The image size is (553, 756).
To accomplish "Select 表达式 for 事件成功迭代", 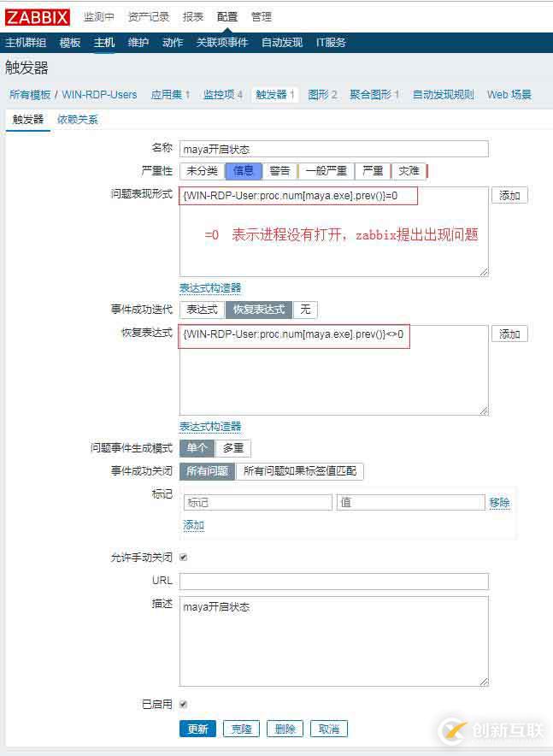I will point(203,310).
